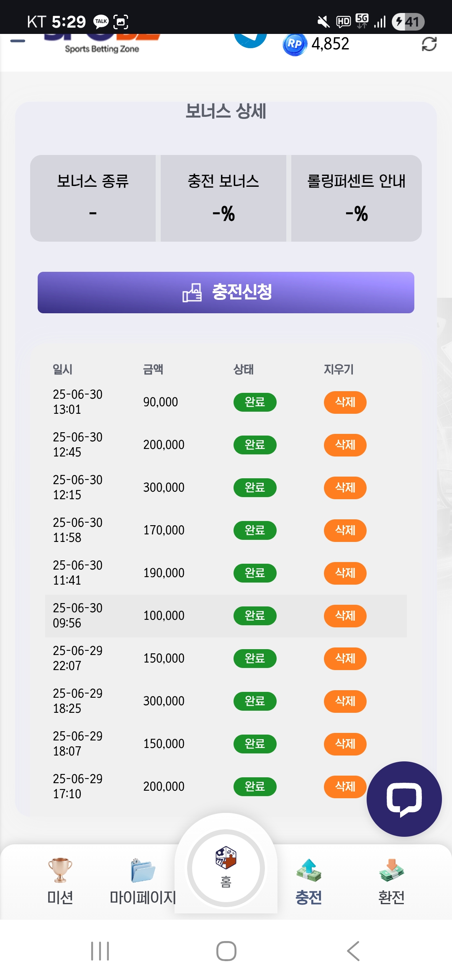The width and height of the screenshot is (452, 980).
Task: Delete the 190,000 deposit row
Action: (x=345, y=573)
